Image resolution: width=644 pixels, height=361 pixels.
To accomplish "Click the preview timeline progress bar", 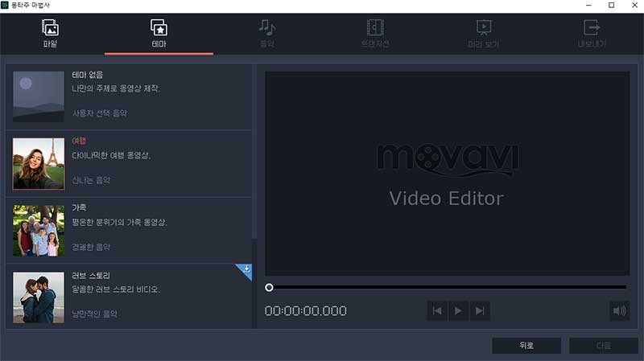I will [x=448, y=288].
